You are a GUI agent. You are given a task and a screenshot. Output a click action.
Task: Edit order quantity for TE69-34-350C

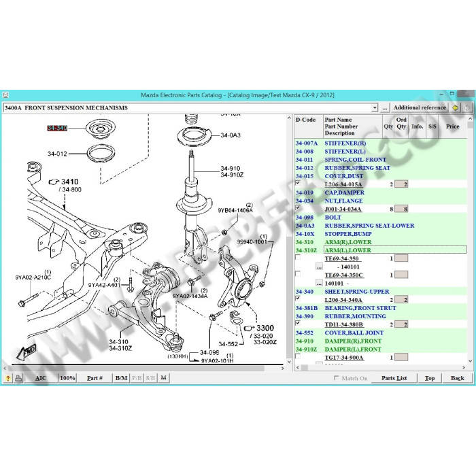401,275
